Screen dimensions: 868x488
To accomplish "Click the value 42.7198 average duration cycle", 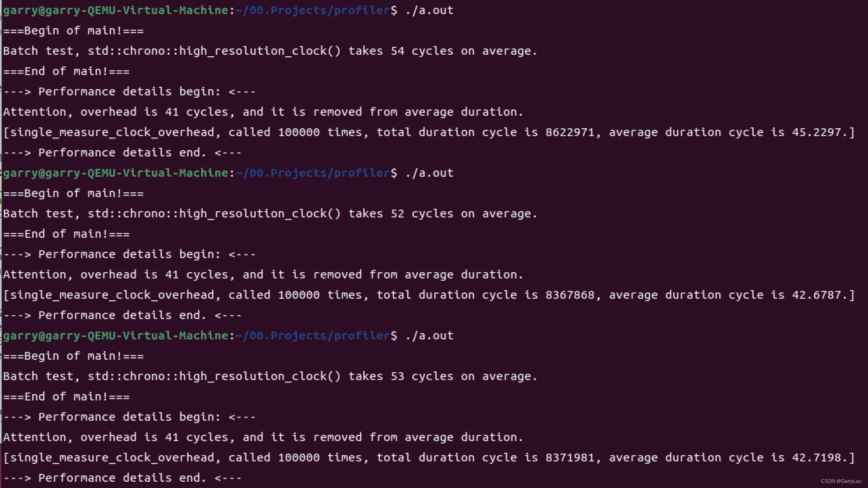I will point(816,457).
